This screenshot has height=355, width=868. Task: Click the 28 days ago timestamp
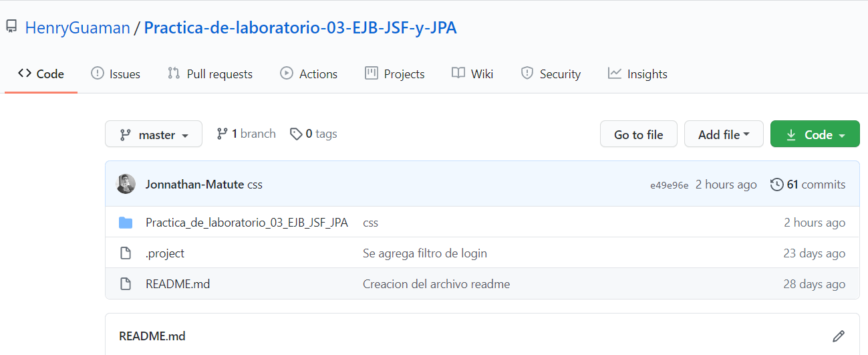pyautogui.click(x=815, y=284)
